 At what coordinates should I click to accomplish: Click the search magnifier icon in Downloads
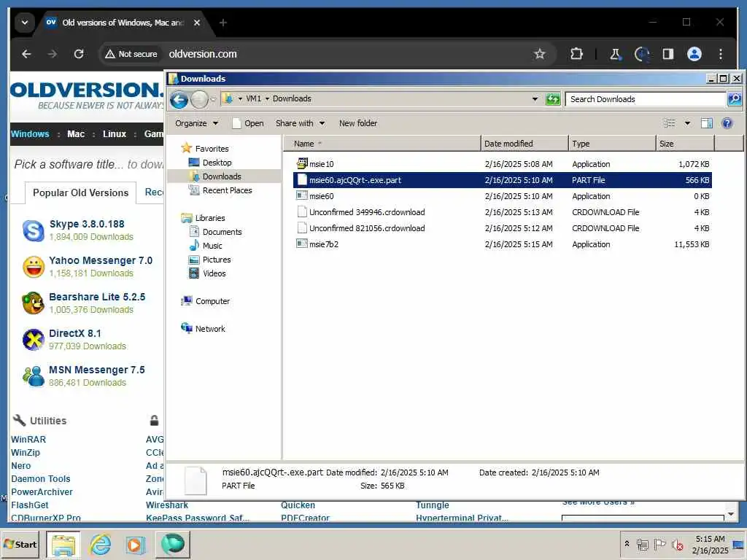(x=734, y=99)
